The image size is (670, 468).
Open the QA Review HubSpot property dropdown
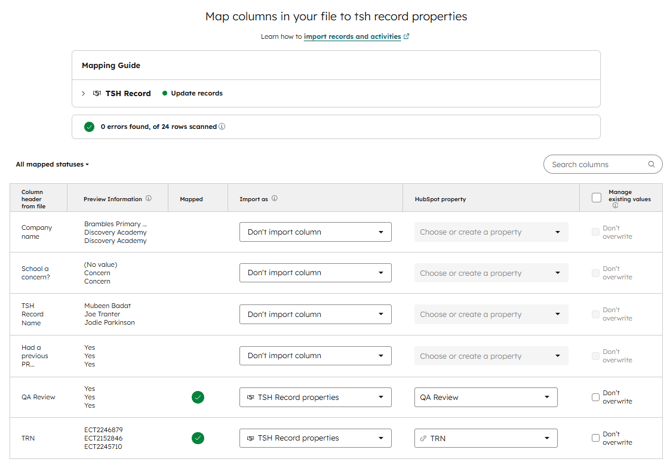(485, 397)
